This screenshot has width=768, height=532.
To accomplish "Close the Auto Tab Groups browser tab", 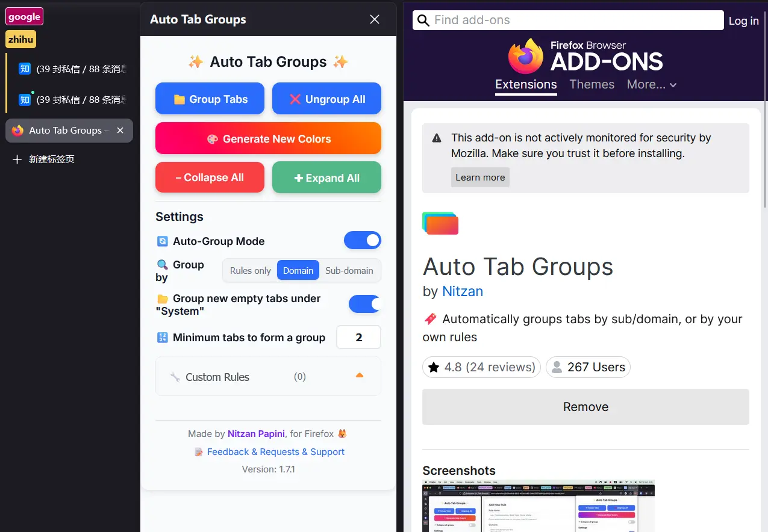I will coord(120,131).
